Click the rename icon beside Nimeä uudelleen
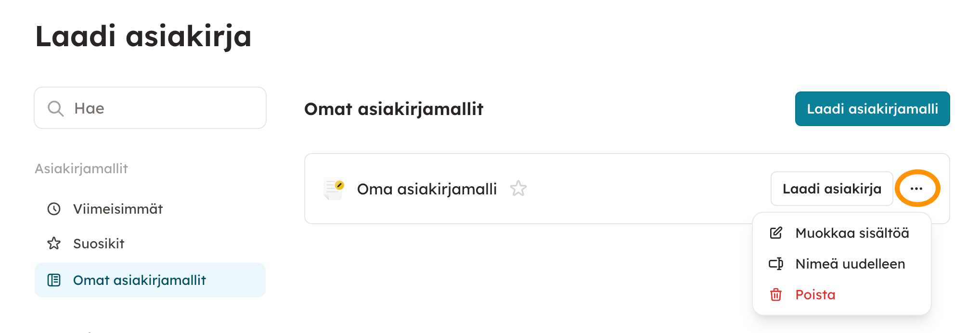 point(776,264)
